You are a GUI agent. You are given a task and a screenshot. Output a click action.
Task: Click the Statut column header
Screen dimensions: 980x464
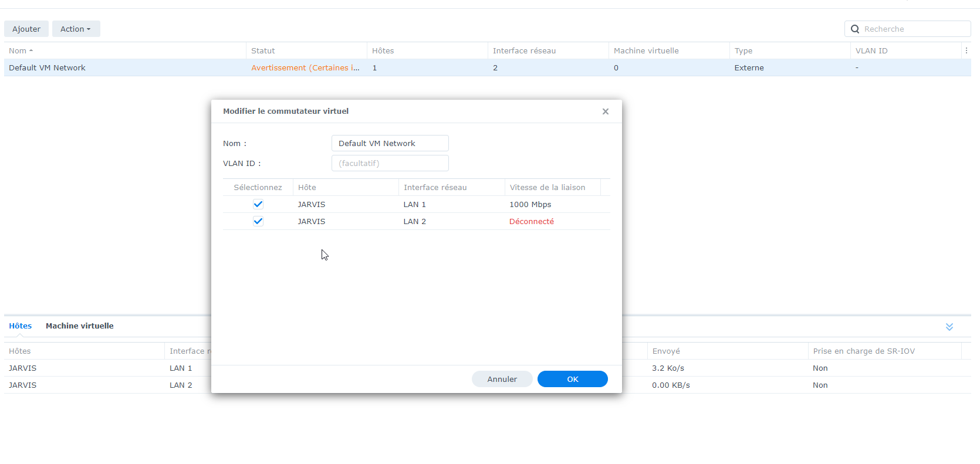coord(263,51)
